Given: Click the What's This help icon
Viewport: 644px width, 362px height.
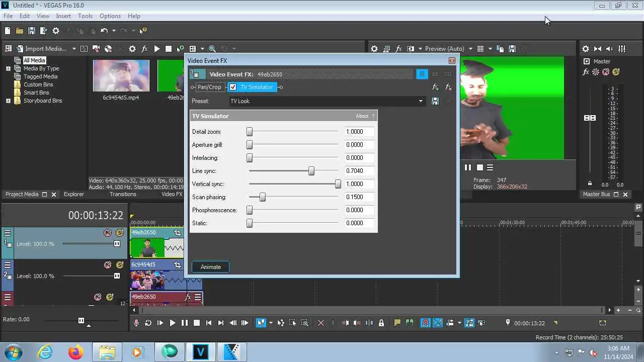Looking at the screenshot, I should (143, 31).
